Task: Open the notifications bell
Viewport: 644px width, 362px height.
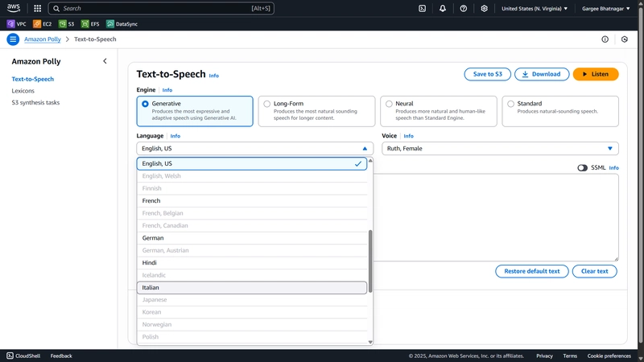Action: click(443, 8)
